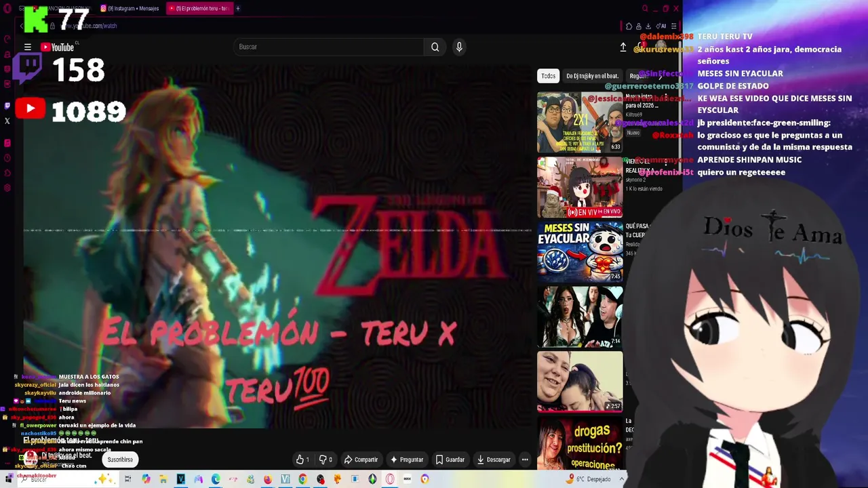Open the YouTube hamburger guide menu

28,47
